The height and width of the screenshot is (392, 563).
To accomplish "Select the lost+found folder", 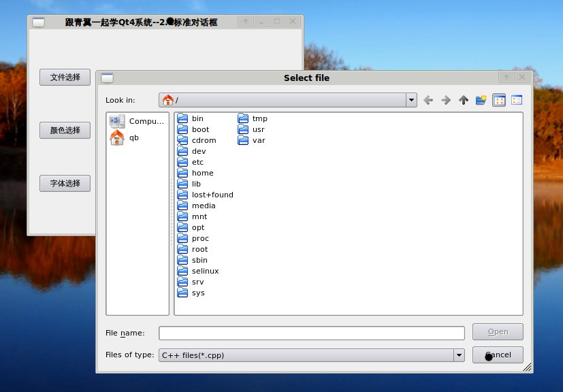I will tap(212, 195).
